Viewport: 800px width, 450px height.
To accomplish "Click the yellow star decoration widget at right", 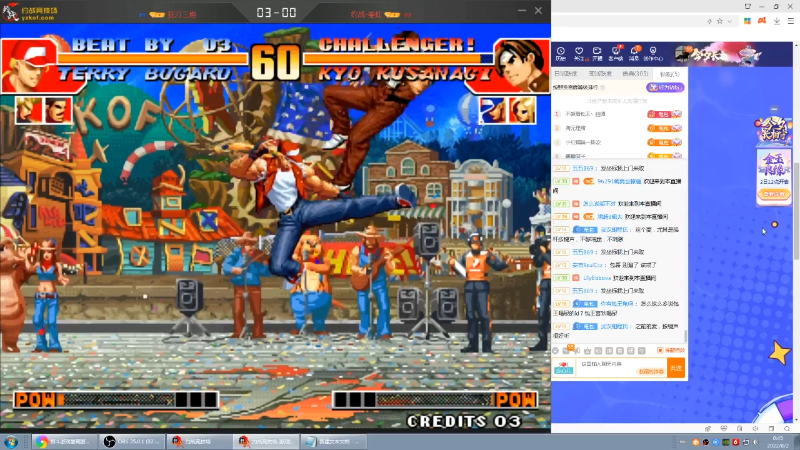I will click(x=780, y=353).
